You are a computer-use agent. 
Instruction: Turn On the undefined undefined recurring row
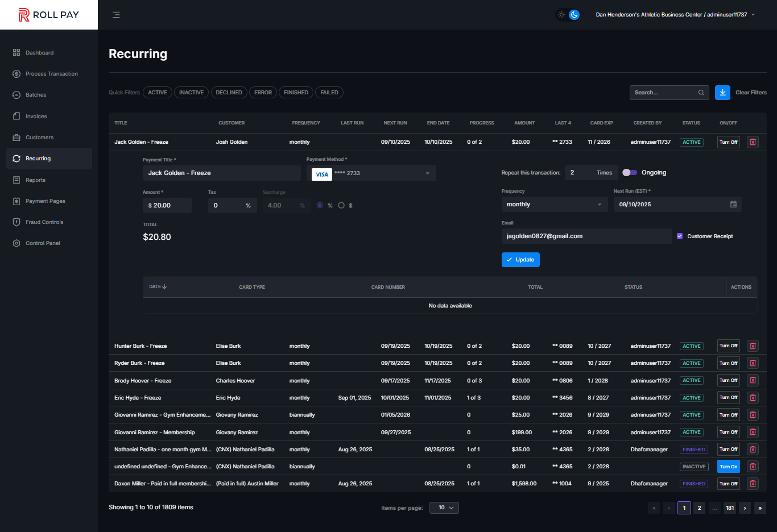pos(728,467)
